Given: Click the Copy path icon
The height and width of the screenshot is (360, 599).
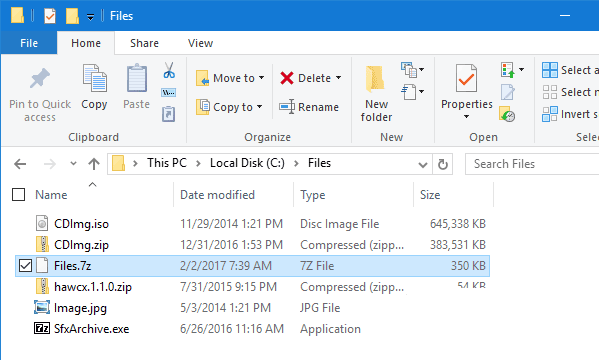Looking at the screenshot, I should pos(168,92).
